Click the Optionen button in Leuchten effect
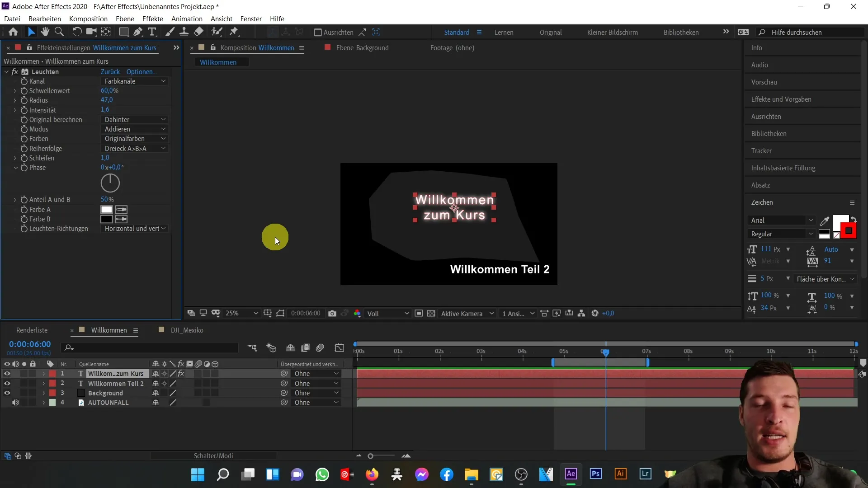 coord(142,71)
